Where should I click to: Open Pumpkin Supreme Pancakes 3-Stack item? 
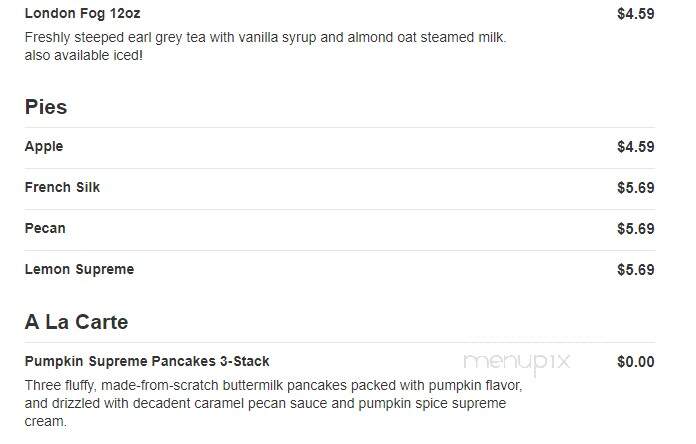tap(147, 361)
